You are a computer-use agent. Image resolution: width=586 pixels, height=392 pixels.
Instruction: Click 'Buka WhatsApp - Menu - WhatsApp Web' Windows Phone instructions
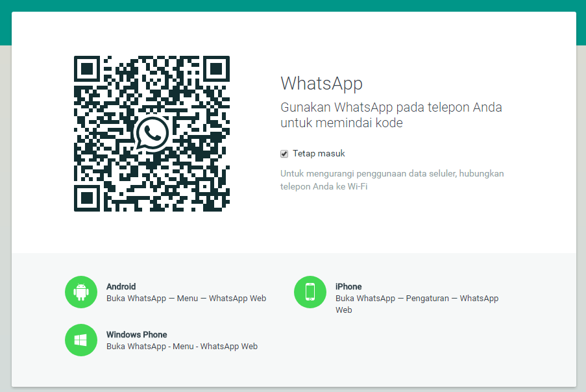[182, 347]
